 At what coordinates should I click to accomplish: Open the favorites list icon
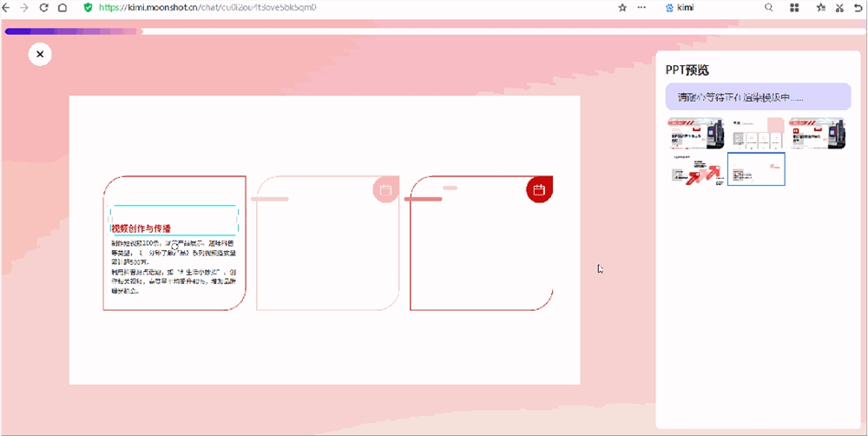(x=820, y=8)
